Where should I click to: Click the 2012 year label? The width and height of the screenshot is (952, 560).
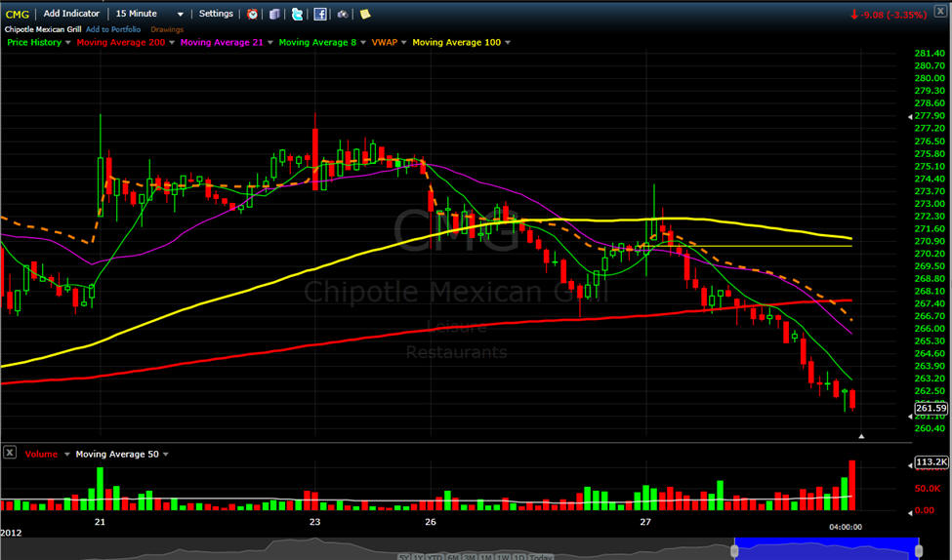click(11, 533)
